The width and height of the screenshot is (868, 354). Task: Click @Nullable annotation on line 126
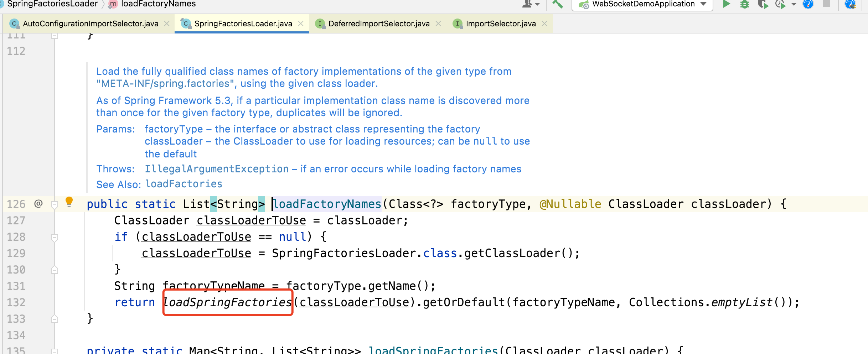570,204
